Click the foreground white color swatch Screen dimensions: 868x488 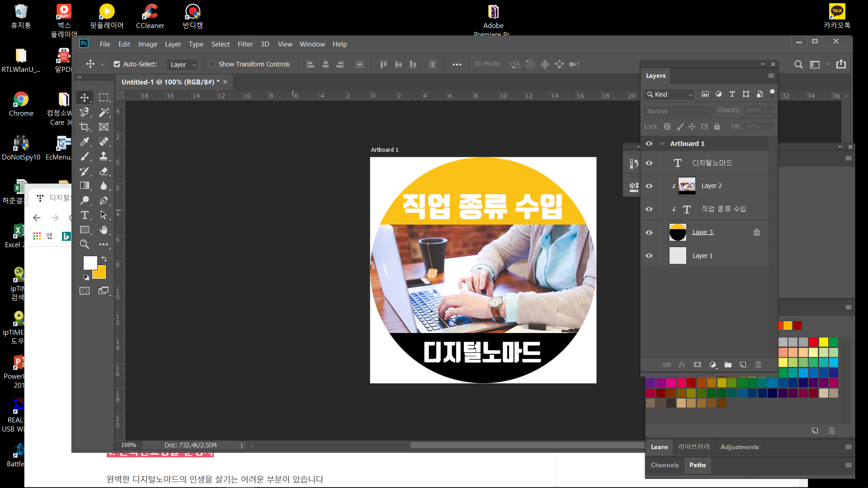pos(90,262)
